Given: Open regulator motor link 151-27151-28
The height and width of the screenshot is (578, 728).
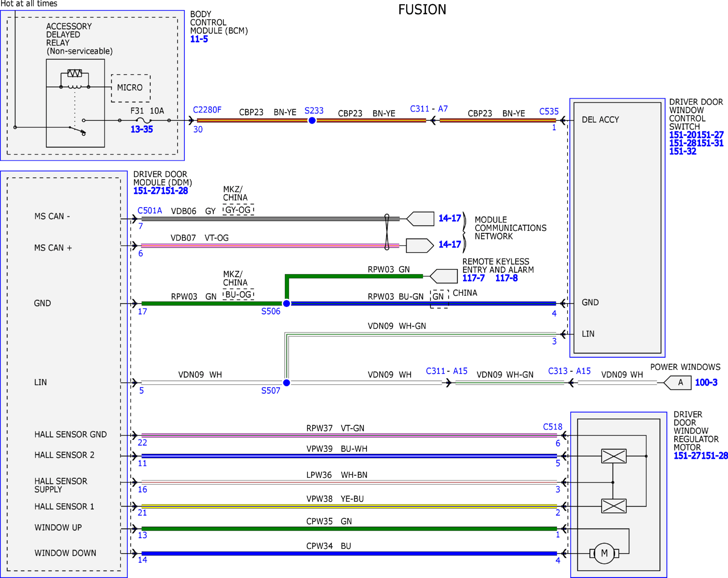Looking at the screenshot, I should 700,456.
